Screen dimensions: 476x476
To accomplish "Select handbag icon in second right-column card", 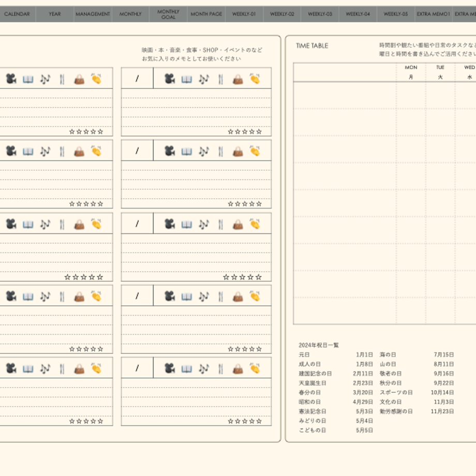I will pos(238,151).
